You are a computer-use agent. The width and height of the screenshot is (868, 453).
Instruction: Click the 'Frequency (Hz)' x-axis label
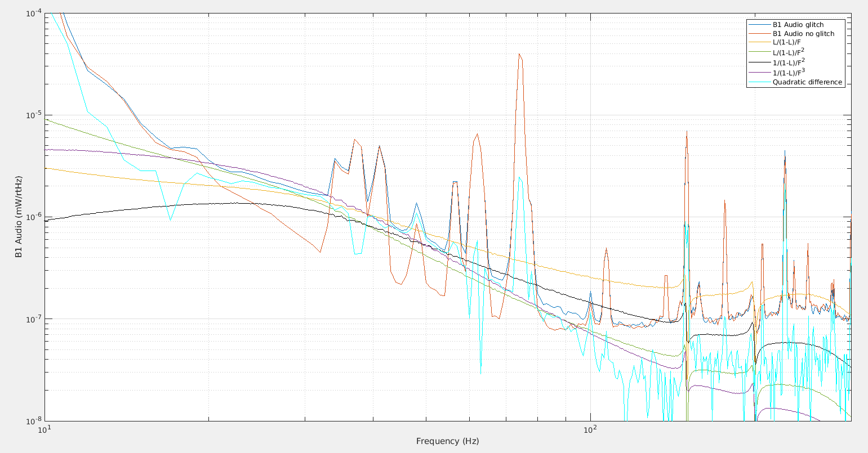pyautogui.click(x=447, y=441)
